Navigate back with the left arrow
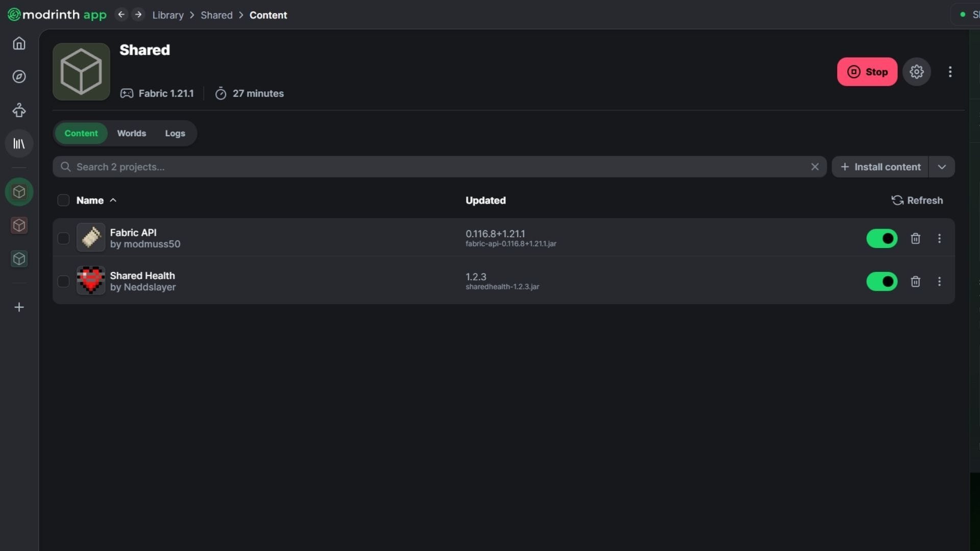 121,15
